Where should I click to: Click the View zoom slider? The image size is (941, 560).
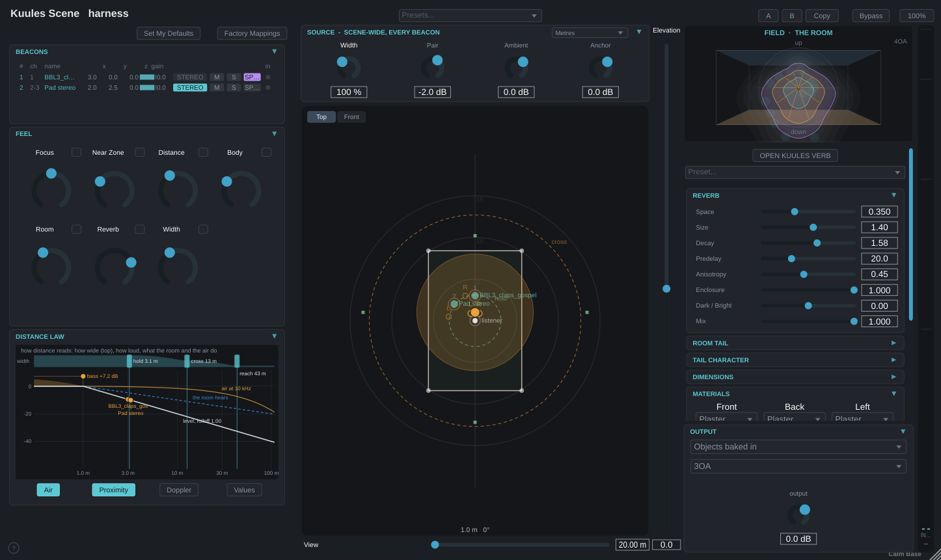(x=521, y=545)
